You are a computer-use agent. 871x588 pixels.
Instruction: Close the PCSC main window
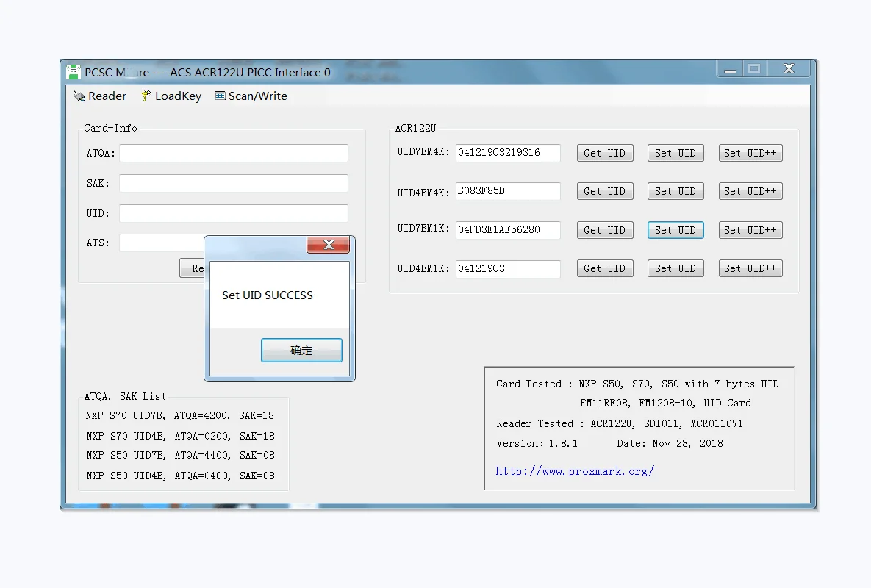pos(789,69)
